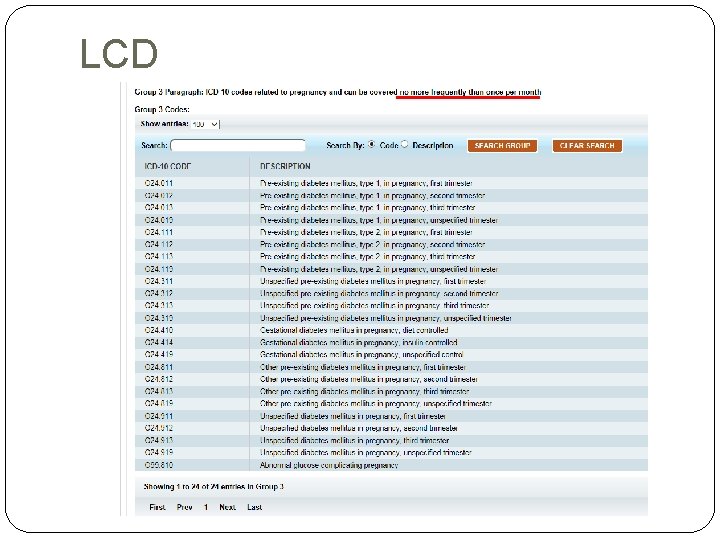
Task: Click the LCD slide title
Action: coord(119,54)
